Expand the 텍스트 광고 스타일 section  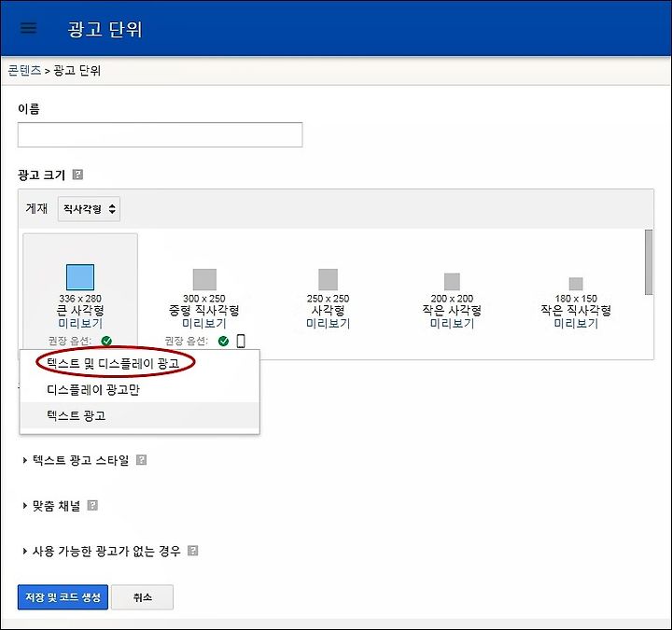click(x=76, y=460)
